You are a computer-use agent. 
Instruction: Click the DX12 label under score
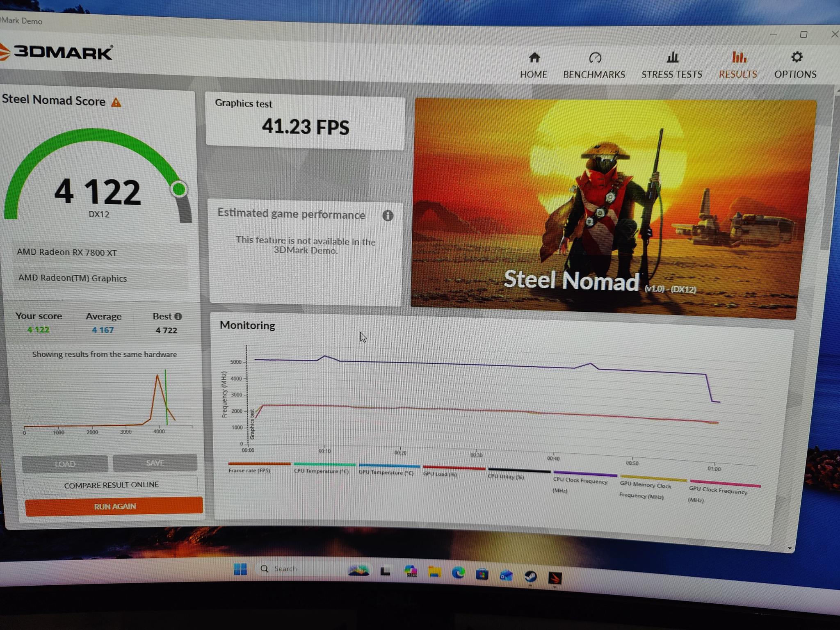coord(99,215)
